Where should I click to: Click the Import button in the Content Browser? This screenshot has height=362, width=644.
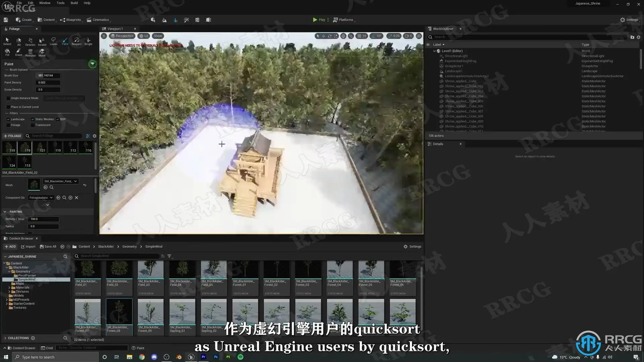(28, 246)
